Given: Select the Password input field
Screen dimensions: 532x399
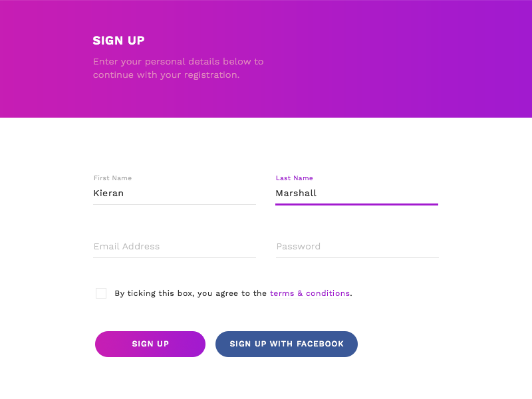Looking at the screenshot, I should tap(356, 247).
